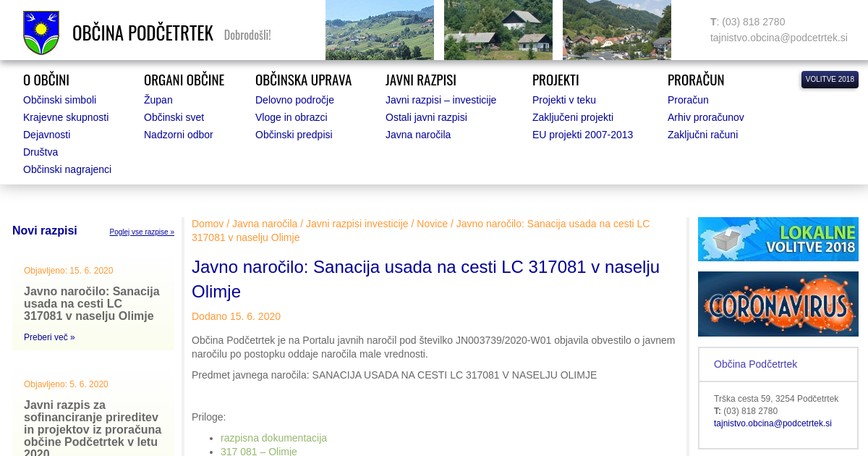Image resolution: width=868 pixels, height=456 pixels.
Task: Open Občinski simboli menu link
Action: pyautogui.click(x=59, y=100)
